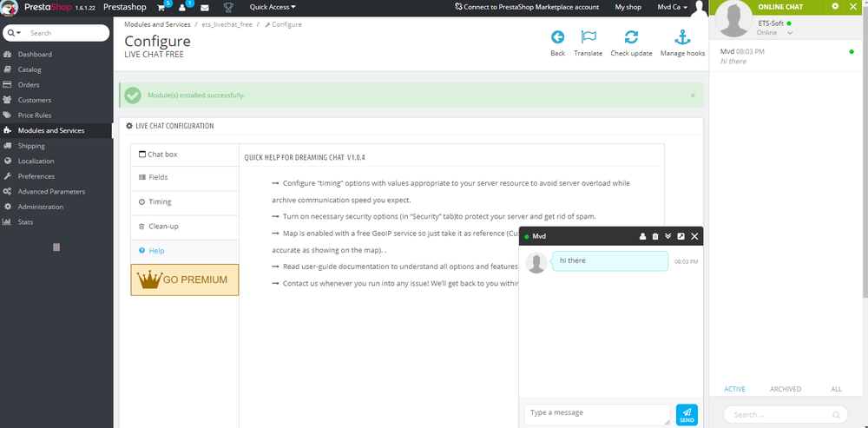The image size is (868, 428).
Task: Send the chat message
Action: tap(687, 415)
